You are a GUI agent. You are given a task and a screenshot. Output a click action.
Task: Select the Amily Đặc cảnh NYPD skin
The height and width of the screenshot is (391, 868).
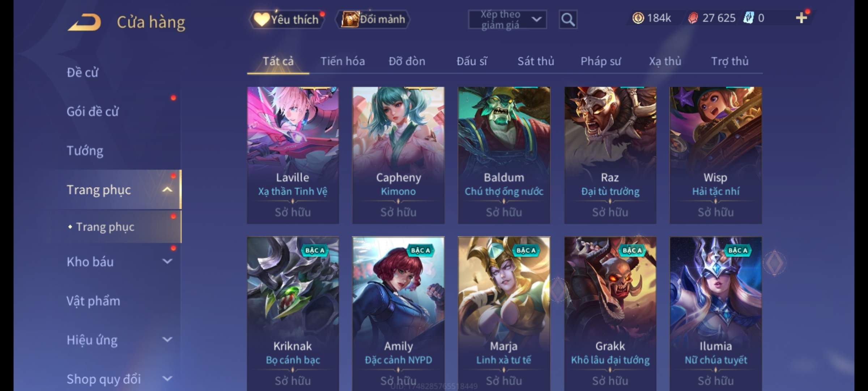399,314
